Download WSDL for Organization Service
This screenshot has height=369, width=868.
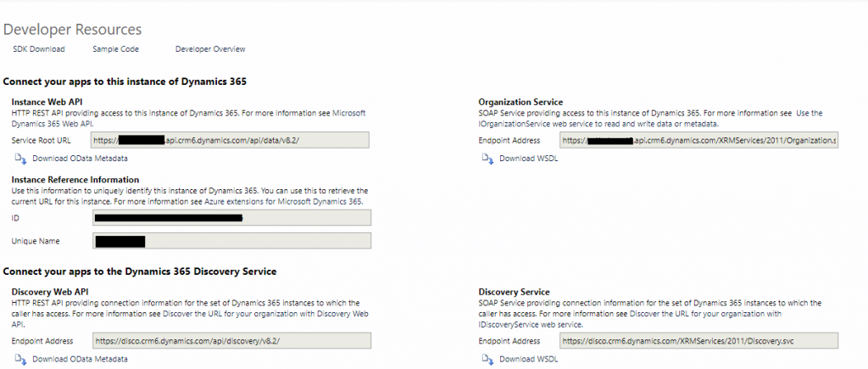coord(529,159)
